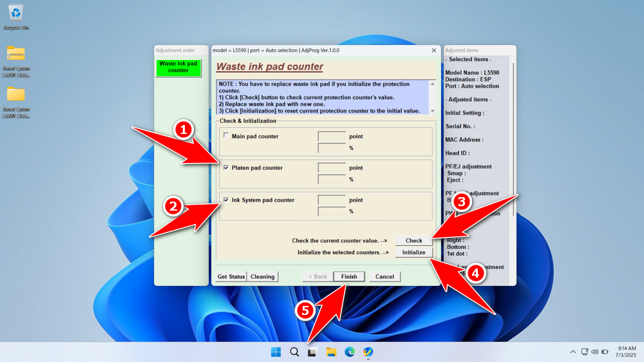Select the green Waste ink pad counter item

pyautogui.click(x=178, y=68)
